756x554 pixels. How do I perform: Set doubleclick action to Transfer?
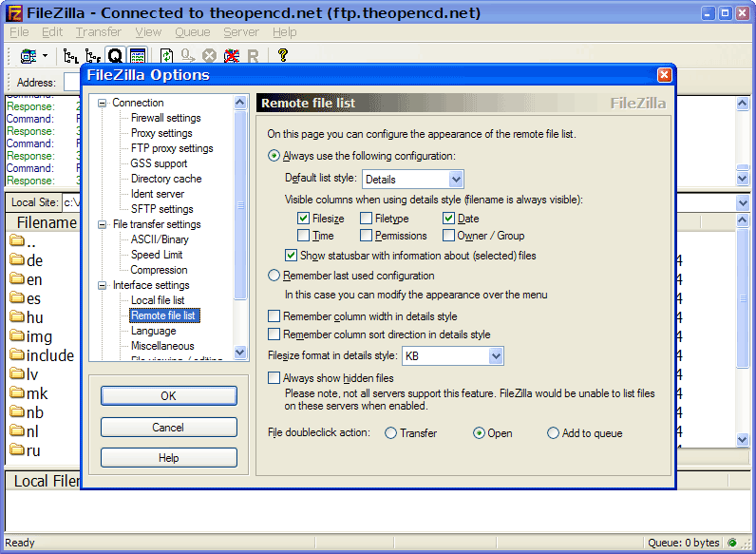390,433
